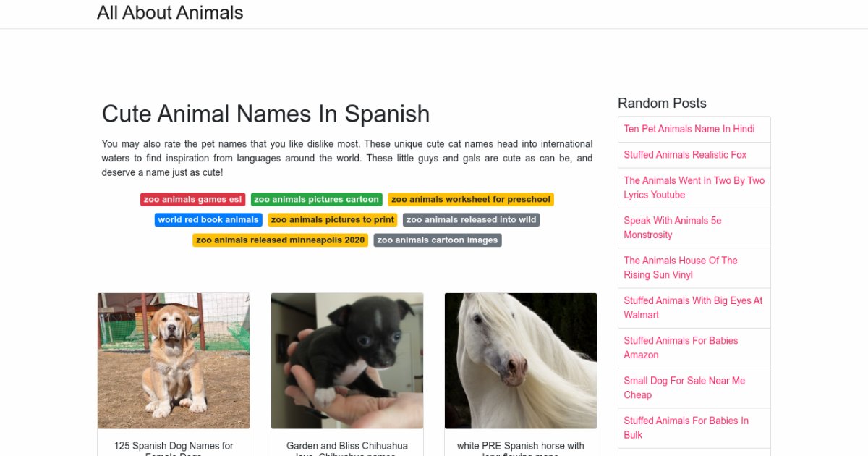Viewport: 868px width, 456px height.
Task: Go to 'Stuffed Animals Realistic Fox' post
Action: point(685,154)
